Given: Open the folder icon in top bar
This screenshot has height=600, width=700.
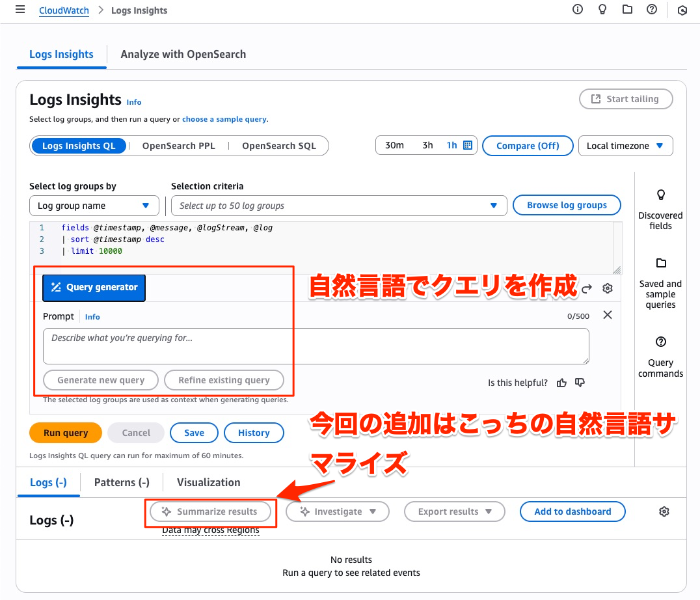Looking at the screenshot, I should click(x=627, y=9).
